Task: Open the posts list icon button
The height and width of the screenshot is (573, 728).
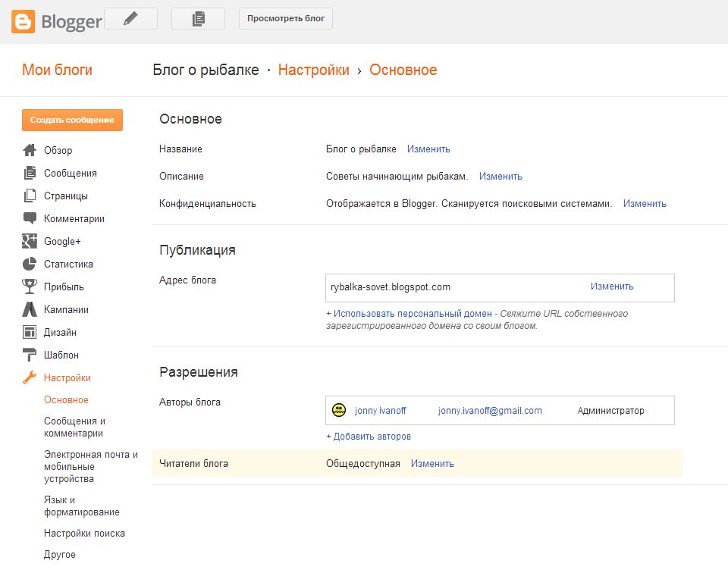Action: click(198, 19)
